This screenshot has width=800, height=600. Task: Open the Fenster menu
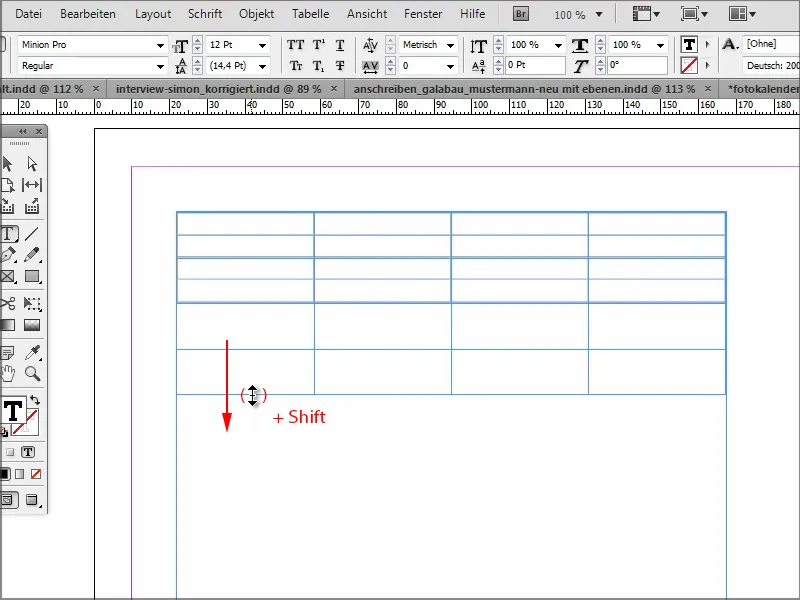tap(423, 14)
